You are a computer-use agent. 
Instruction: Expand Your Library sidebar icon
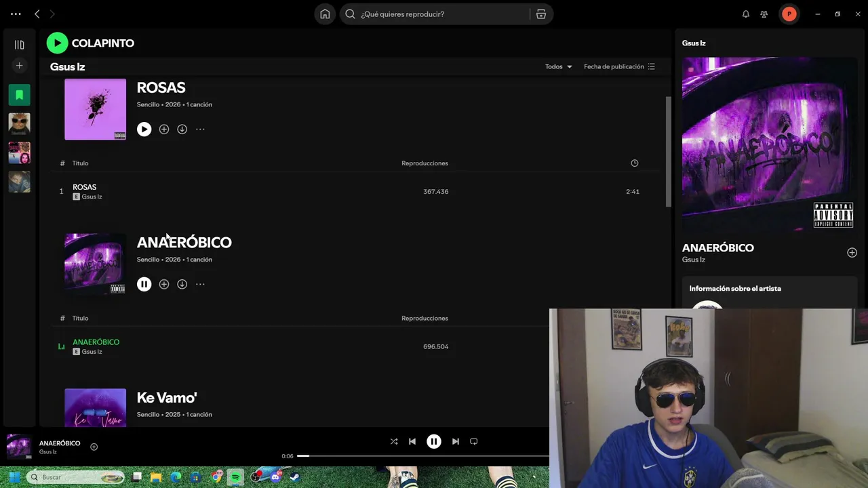pyautogui.click(x=19, y=45)
